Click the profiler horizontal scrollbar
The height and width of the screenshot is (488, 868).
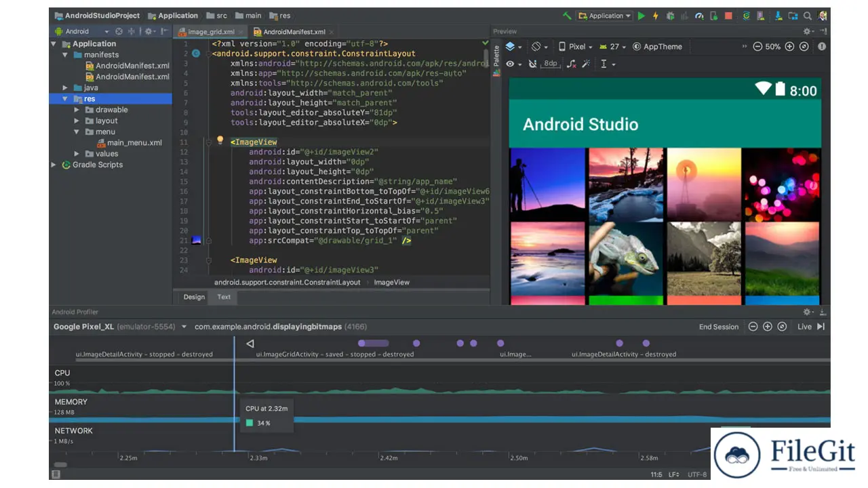tap(60, 464)
